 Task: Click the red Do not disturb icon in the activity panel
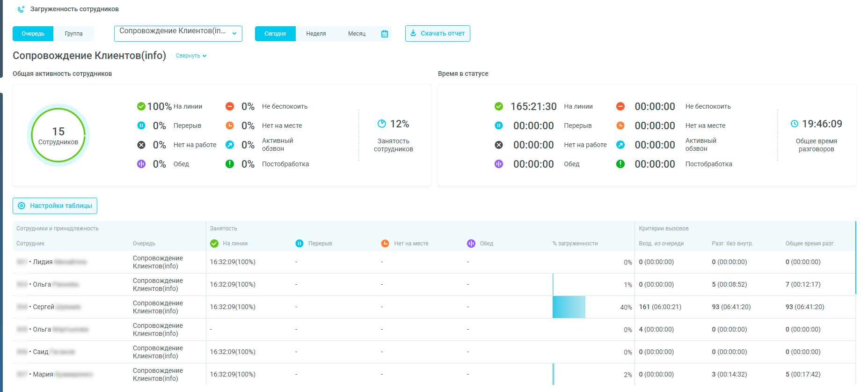230,106
